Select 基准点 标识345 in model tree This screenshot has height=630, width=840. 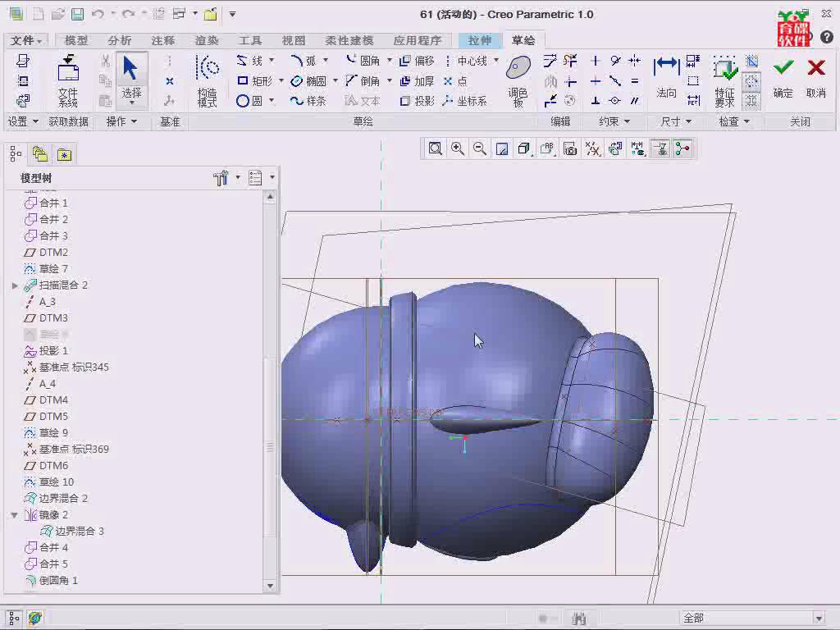(66, 367)
